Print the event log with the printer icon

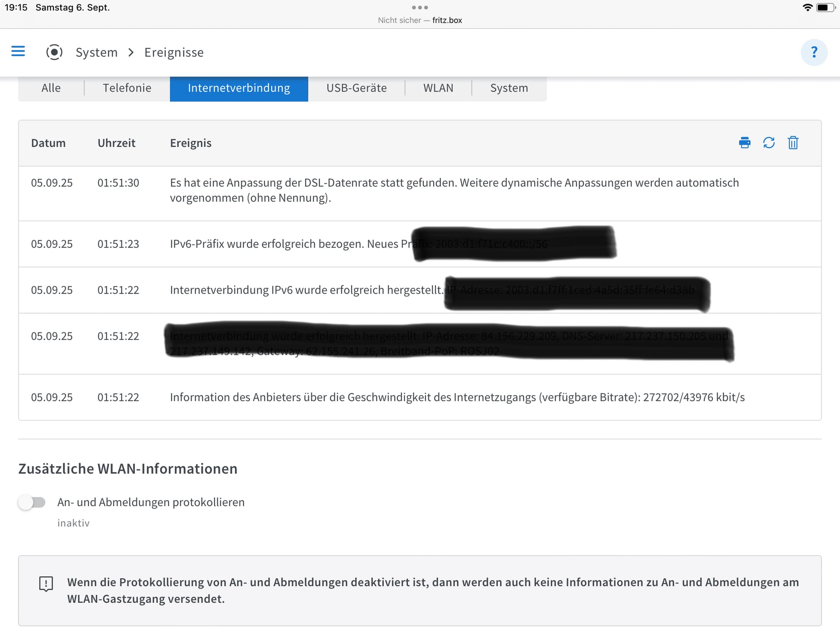coord(745,143)
